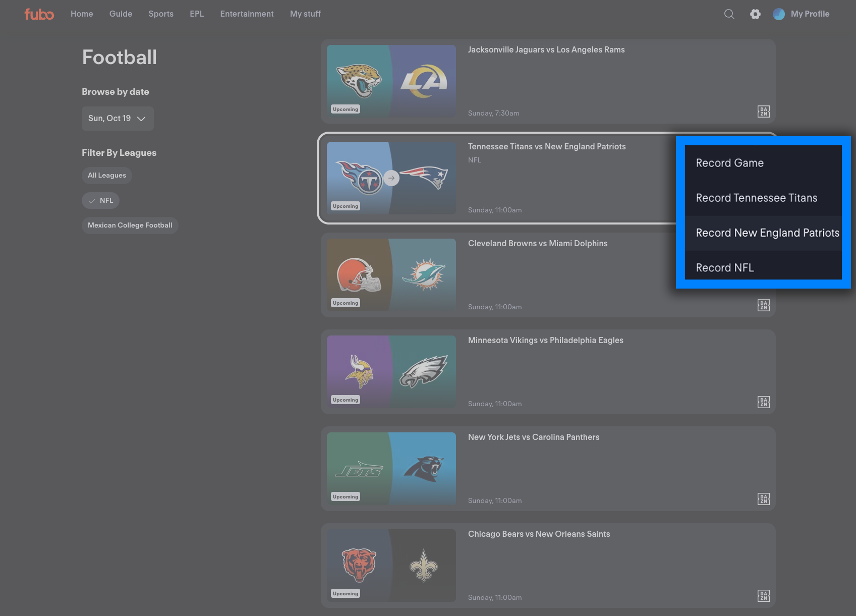Open Jacksonville Jaguars vs Los Angeles Rams title
The width and height of the screenshot is (856, 616).
tap(546, 49)
